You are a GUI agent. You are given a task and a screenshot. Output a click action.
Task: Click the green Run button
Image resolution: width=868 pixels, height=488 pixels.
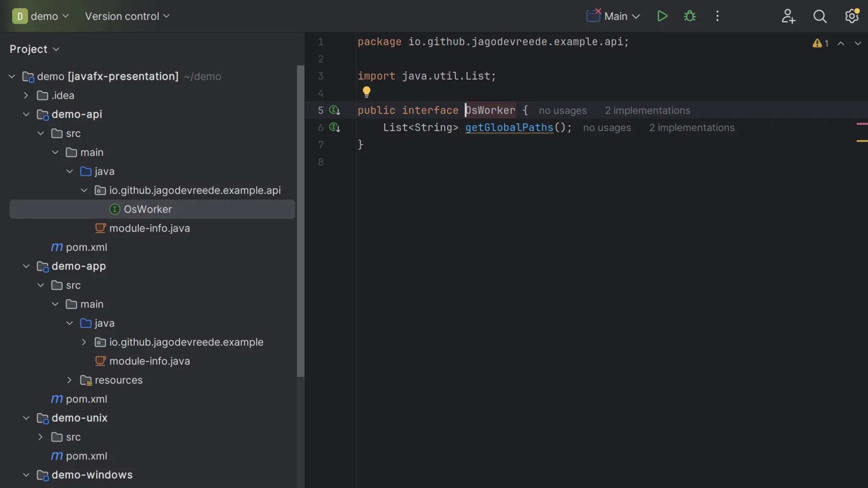click(662, 16)
